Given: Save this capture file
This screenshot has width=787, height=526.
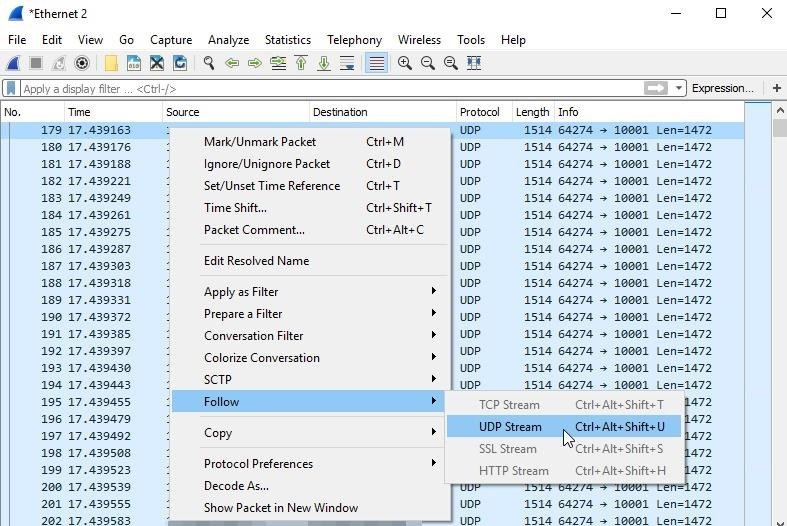Looking at the screenshot, I should point(134,63).
